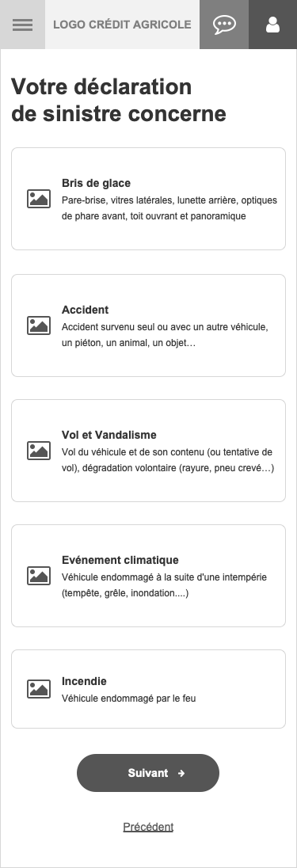Select the Bris de glace option card
This screenshot has height=868, width=297.
pos(149,199)
